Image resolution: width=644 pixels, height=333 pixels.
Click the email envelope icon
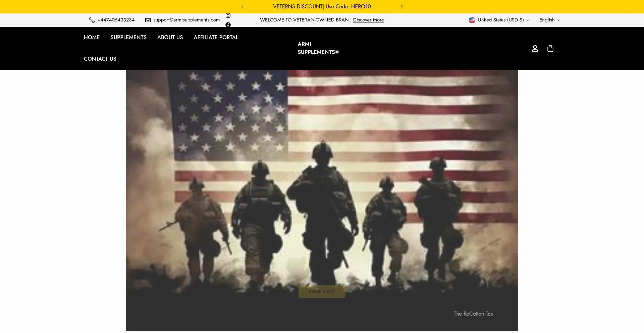(x=148, y=20)
